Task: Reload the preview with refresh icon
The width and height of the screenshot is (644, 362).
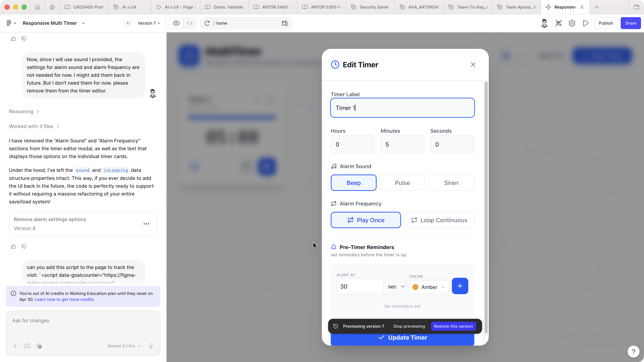Action: click(x=207, y=23)
